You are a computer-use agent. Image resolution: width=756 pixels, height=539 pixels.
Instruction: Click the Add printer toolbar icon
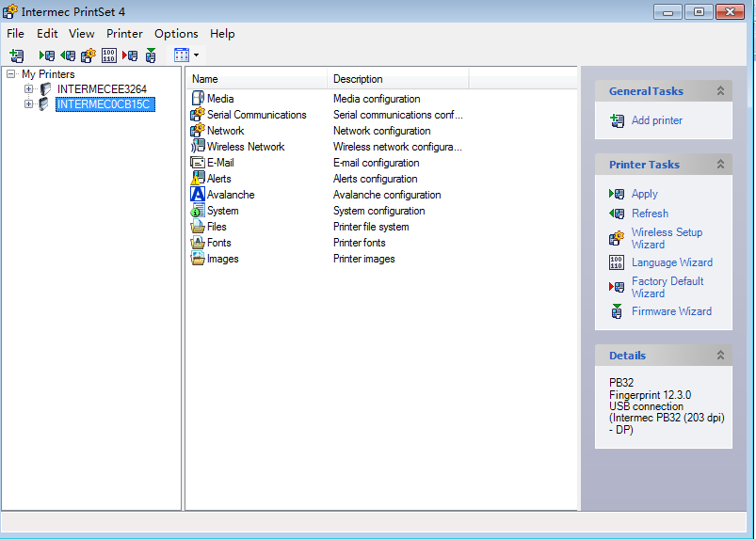16,55
